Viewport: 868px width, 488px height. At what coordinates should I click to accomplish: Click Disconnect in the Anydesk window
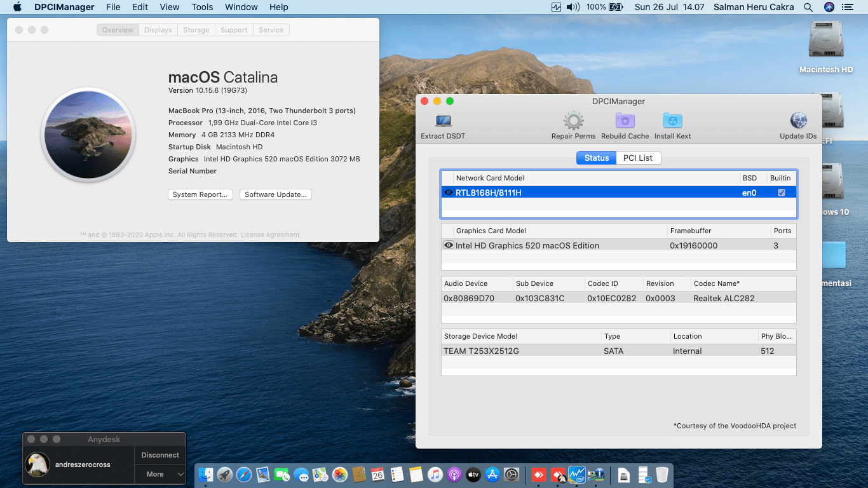coord(159,455)
